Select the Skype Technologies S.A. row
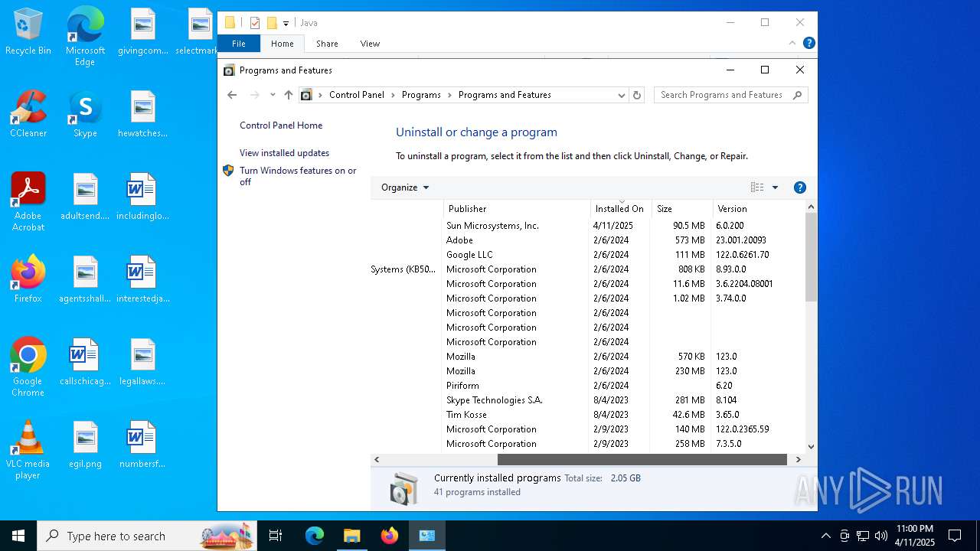Screen dimensions: 980x551 tap(588, 400)
